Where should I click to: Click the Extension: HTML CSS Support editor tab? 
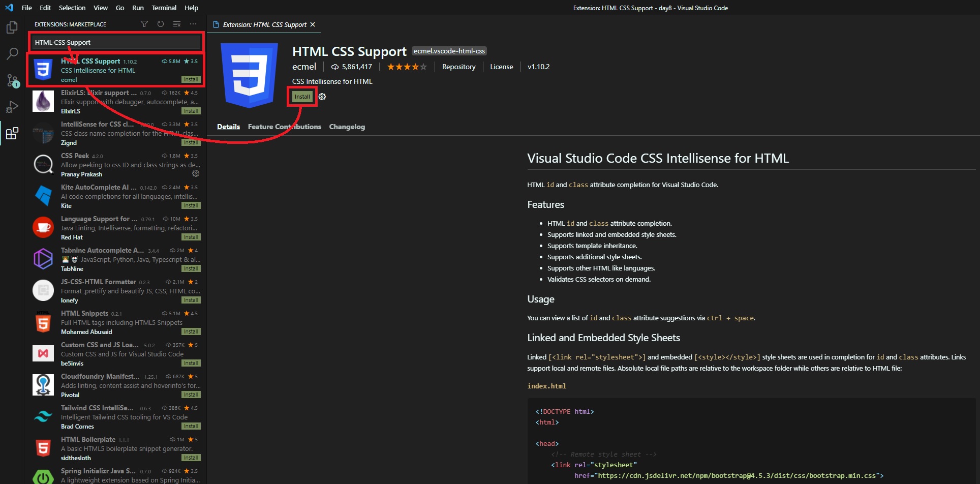point(264,24)
